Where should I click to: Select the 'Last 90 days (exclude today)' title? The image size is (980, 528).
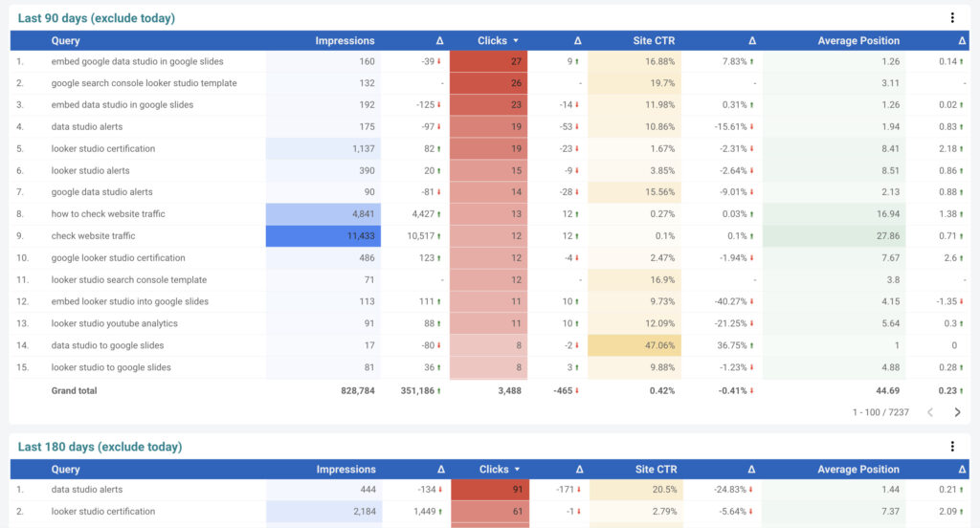point(97,18)
